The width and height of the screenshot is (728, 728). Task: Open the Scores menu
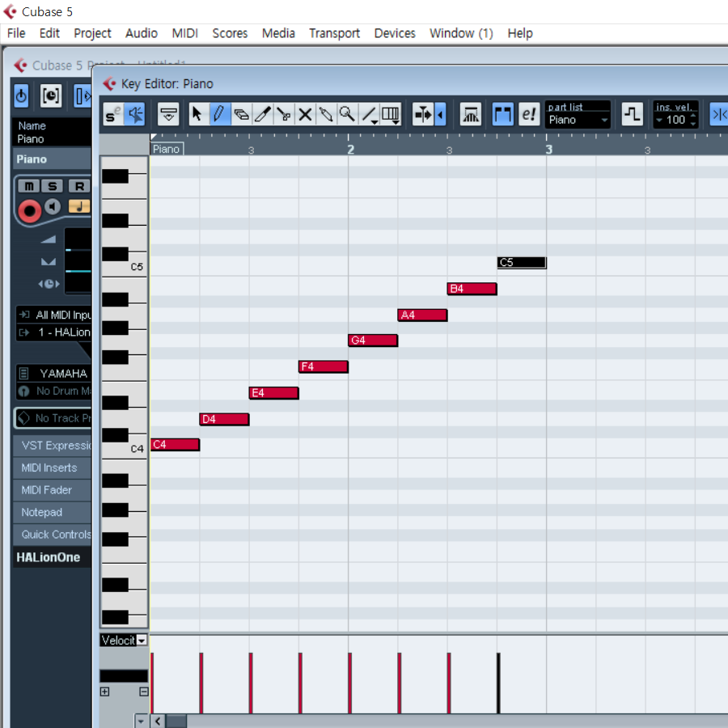[230, 33]
